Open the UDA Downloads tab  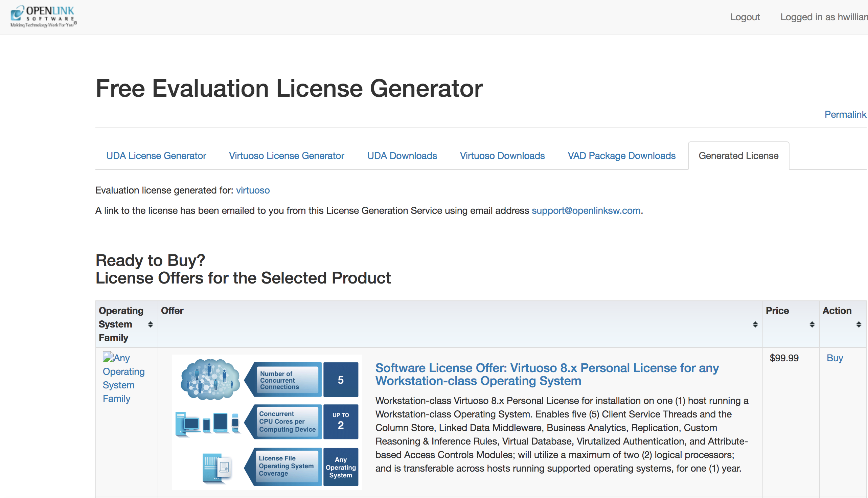click(402, 156)
